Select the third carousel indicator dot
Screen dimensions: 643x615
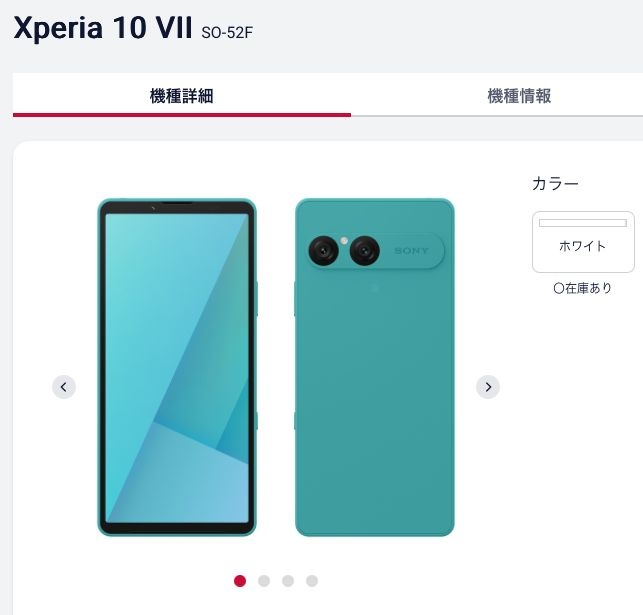tap(288, 581)
